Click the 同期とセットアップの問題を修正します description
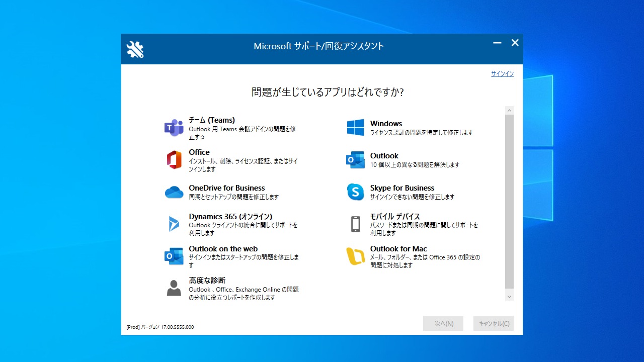Screen dimensions: 644x362 234,197
